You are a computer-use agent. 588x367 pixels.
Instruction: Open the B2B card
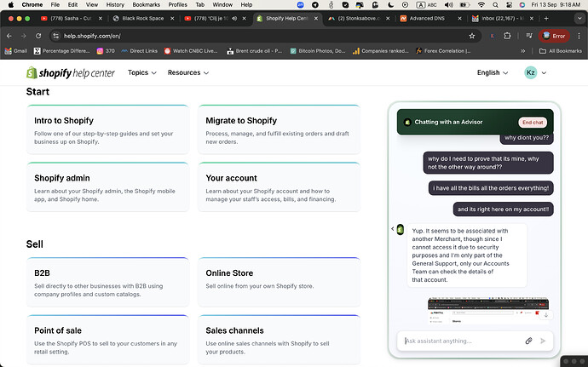(x=107, y=282)
